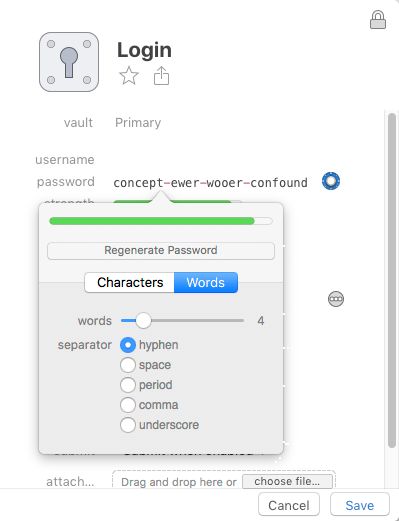Switch to the Words tab
Image resolution: width=399 pixels, height=521 pixels.
point(206,282)
